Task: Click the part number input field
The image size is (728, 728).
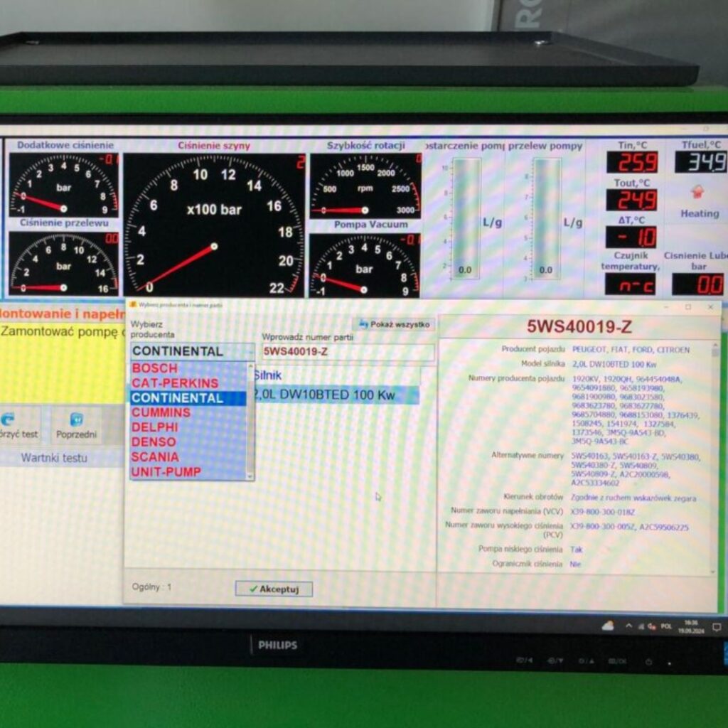Action: coord(348,352)
